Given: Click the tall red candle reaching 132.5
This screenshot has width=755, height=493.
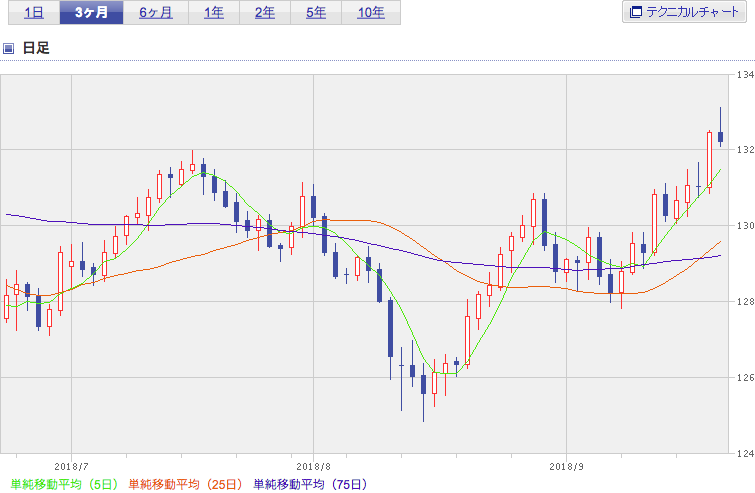Looking at the screenshot, I should coord(709,160).
